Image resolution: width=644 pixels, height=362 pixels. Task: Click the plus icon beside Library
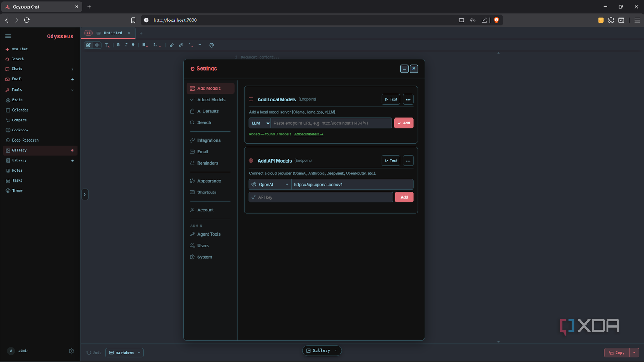click(73, 161)
